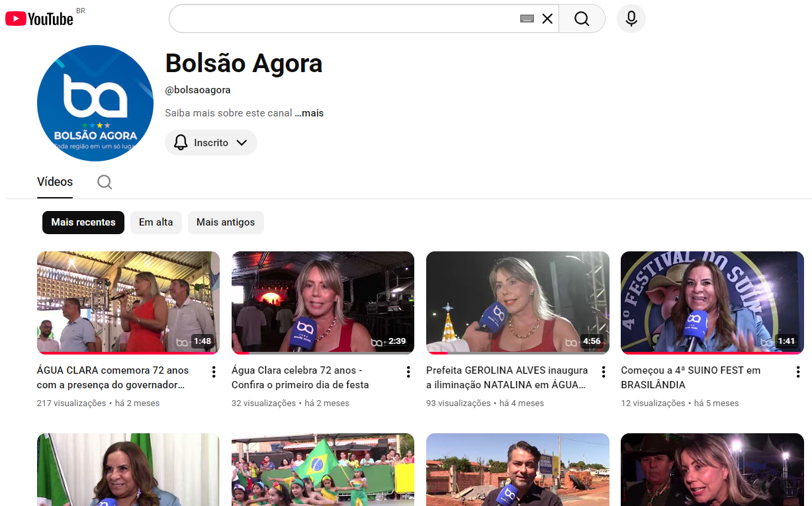Select the 'Mais antigos' filter chip
This screenshot has width=812, height=506.
click(x=226, y=222)
